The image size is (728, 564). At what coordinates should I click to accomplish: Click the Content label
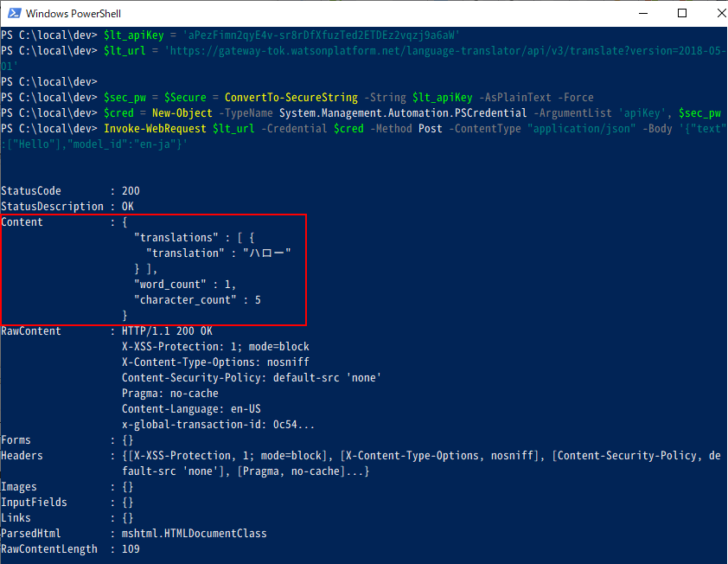point(22,222)
